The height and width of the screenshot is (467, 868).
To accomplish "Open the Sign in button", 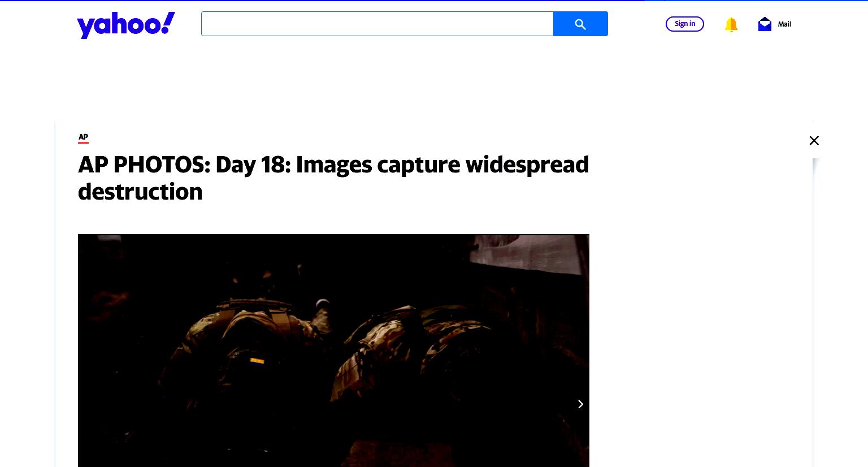I will (684, 24).
